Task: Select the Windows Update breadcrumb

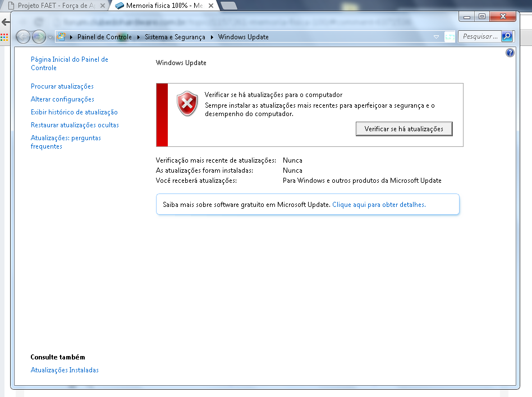Action: pos(243,37)
